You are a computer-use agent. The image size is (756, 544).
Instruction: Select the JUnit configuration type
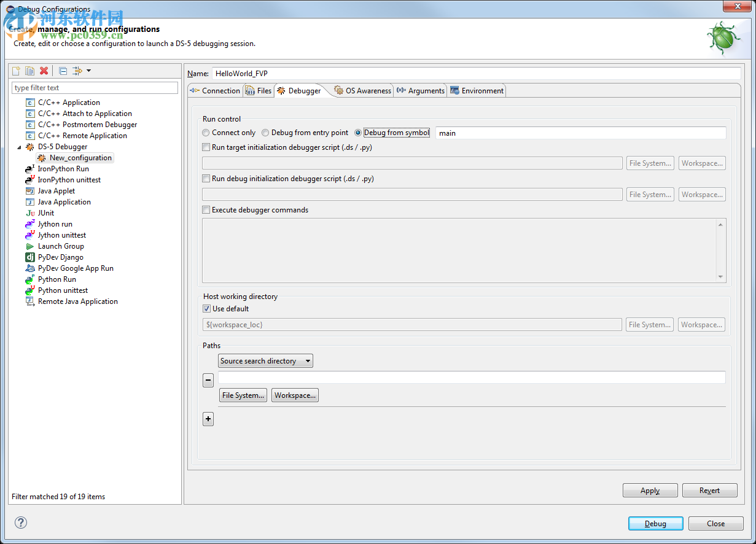coord(45,213)
